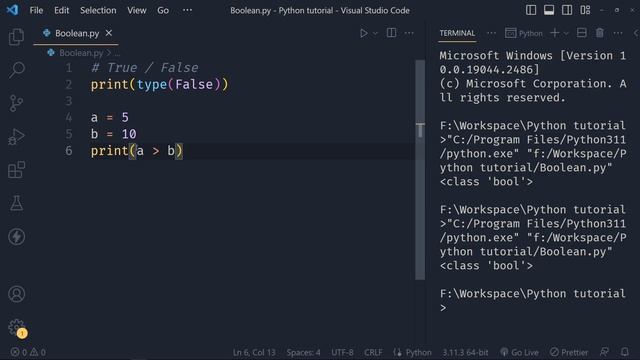Select interpreter 3.11.3 64-bit
This screenshot has height=360, width=640.
(465, 352)
